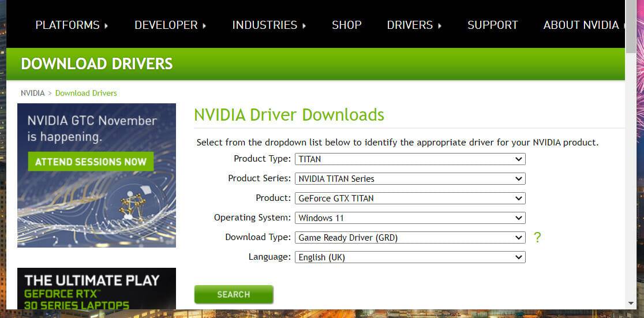Expand the Product Series dropdown
This screenshot has width=644, height=318.
coord(410,179)
